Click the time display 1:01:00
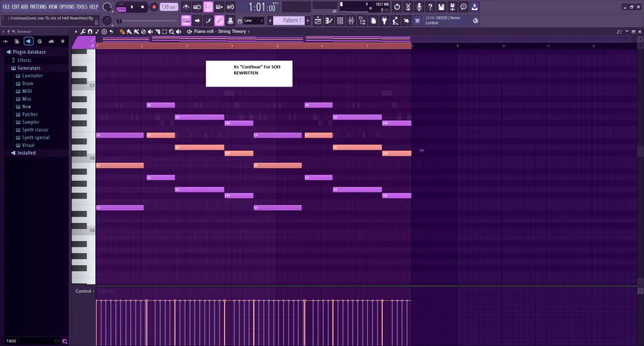Image resolution: width=644 pixels, height=346 pixels. coord(262,7)
